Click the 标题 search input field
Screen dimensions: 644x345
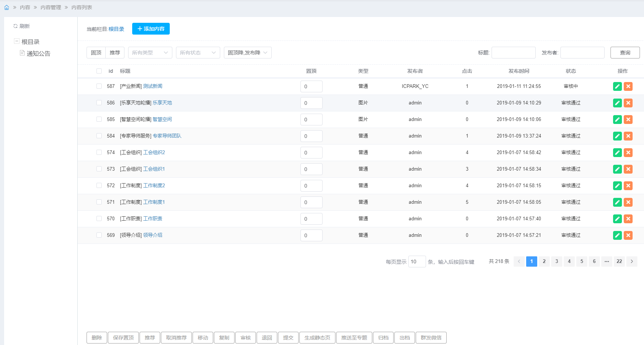click(513, 53)
